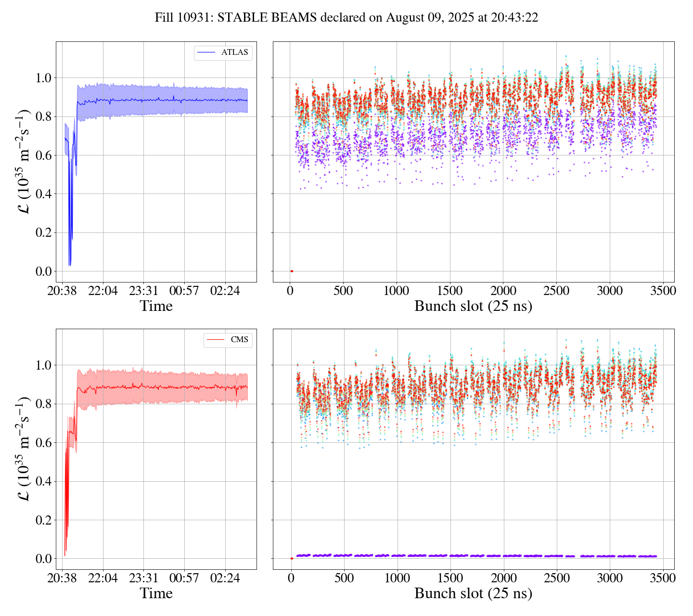Click Bunch slot label under bottom scatter plot
Viewport: 693px width, 616px height.
tap(473, 593)
